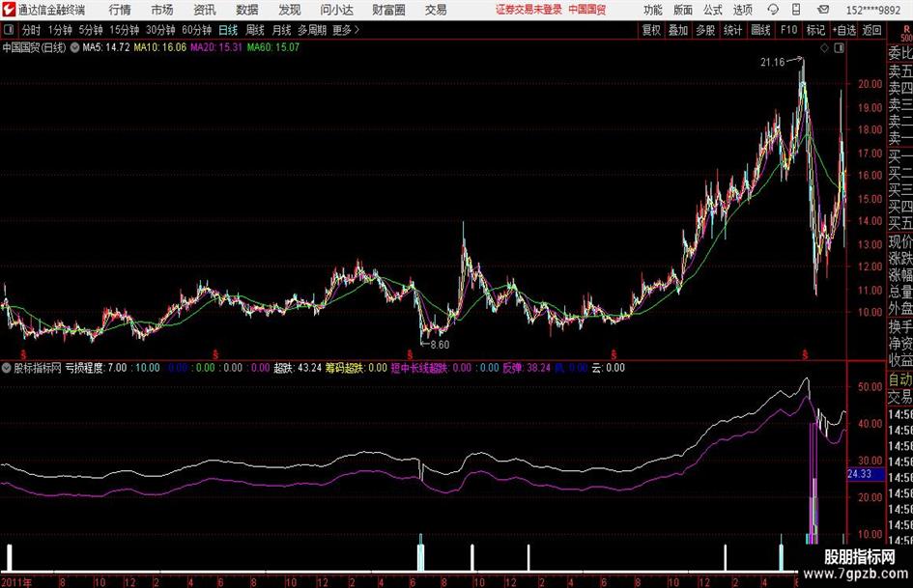The height and width of the screenshot is (588, 913).
Task: Click the 反弹: 38.24 indicator value
Action: 527,368
